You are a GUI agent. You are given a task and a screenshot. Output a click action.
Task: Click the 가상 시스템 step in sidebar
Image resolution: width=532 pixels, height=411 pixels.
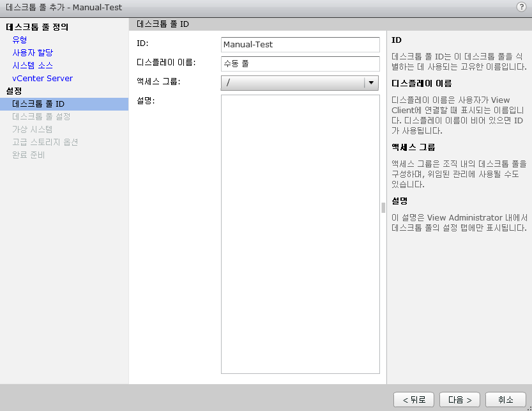[x=32, y=129]
